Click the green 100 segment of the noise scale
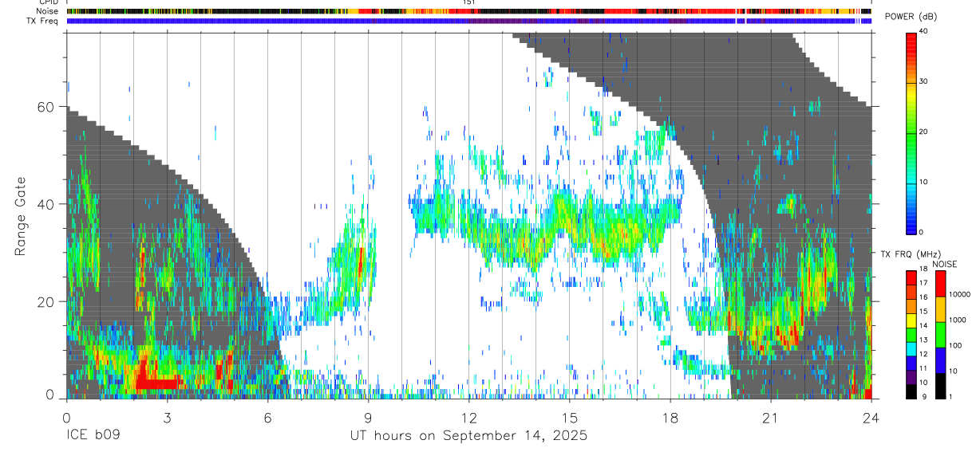980x452 pixels. [x=940, y=334]
